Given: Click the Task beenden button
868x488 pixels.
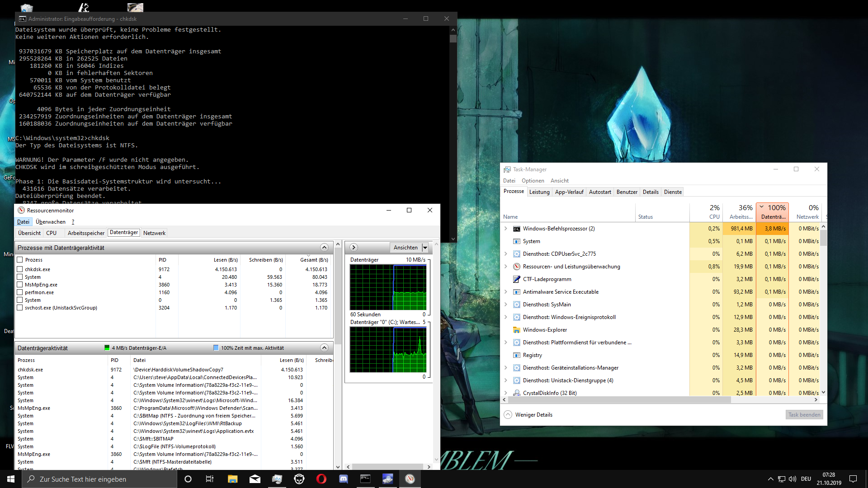Looking at the screenshot, I should [804, 415].
